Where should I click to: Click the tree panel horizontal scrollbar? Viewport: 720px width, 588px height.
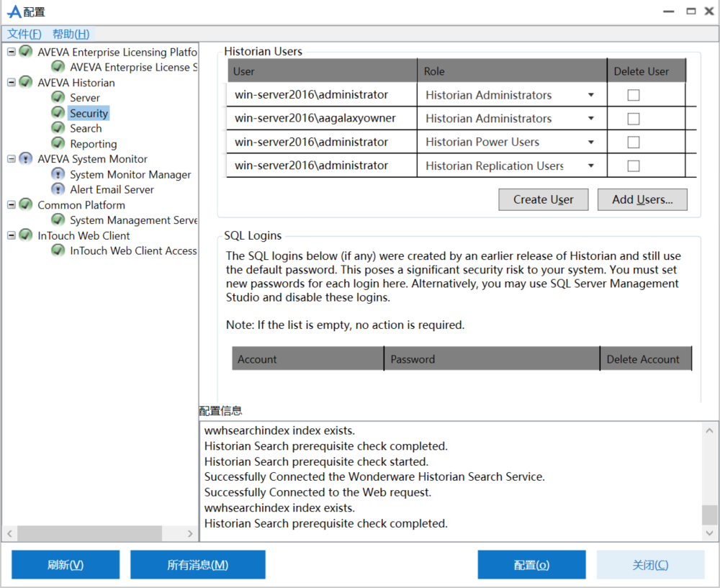pos(90,533)
